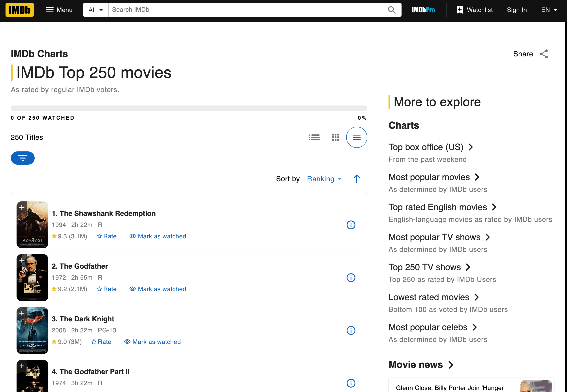The image size is (567, 392).
Task: Open The Godfather title link
Action: point(80,266)
